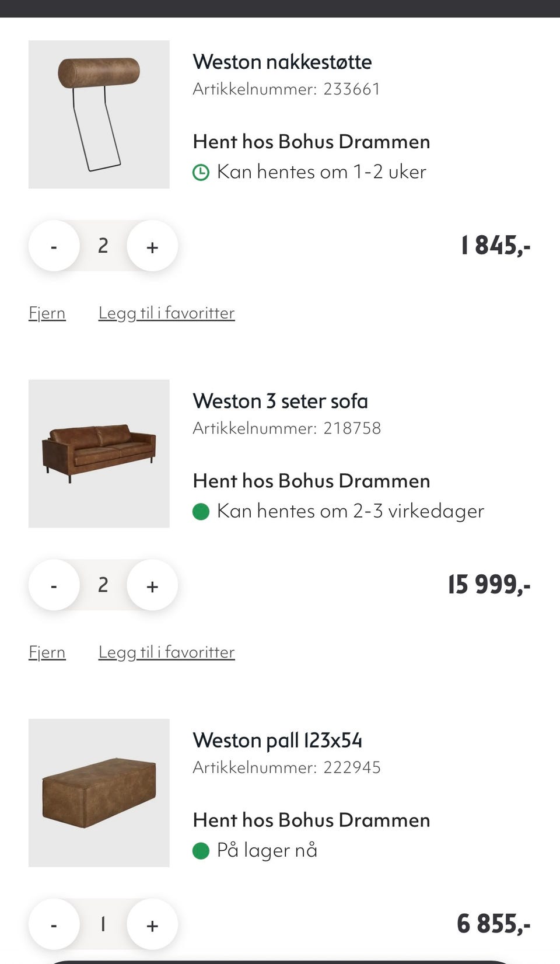This screenshot has height=964, width=560.
Task: Remove Weston nakkestøtte via Fjern link
Action: click(x=47, y=313)
